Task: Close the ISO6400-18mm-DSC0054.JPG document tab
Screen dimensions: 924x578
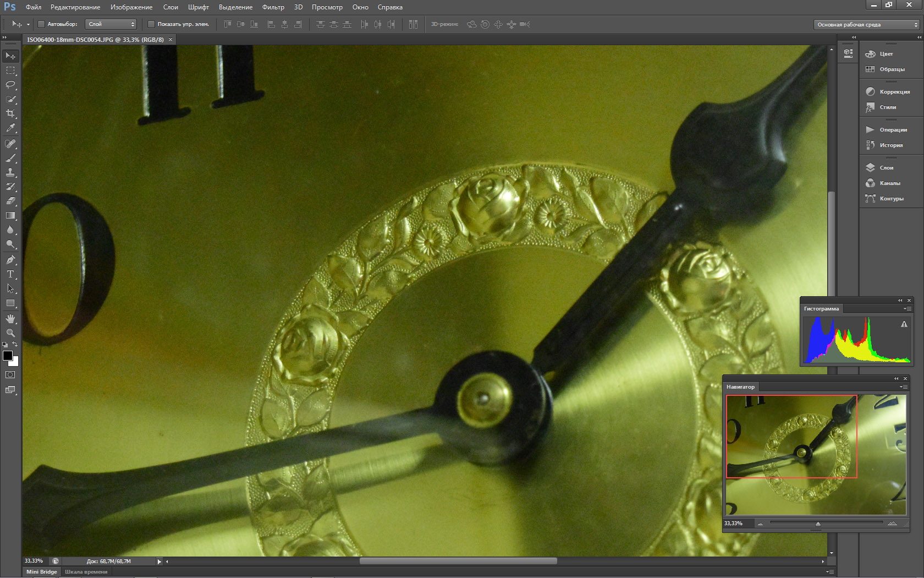Action: (170, 40)
